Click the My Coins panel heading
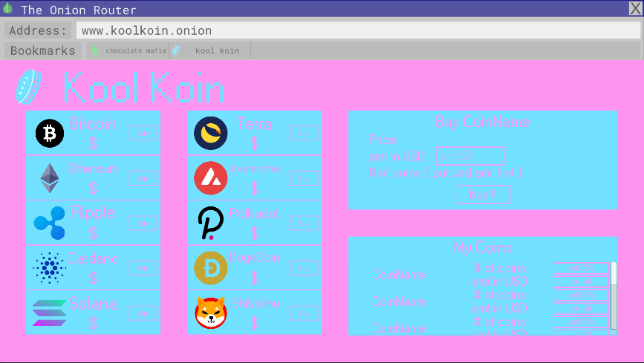The width and height of the screenshot is (644, 363). pyautogui.click(x=483, y=248)
